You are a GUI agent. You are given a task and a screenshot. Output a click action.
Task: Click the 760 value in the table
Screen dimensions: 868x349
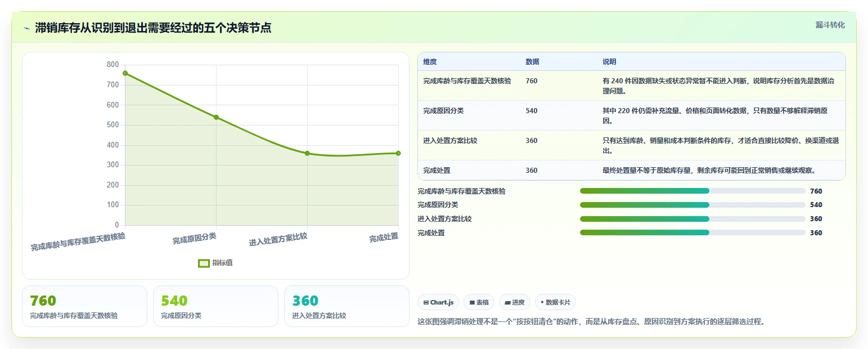point(531,81)
